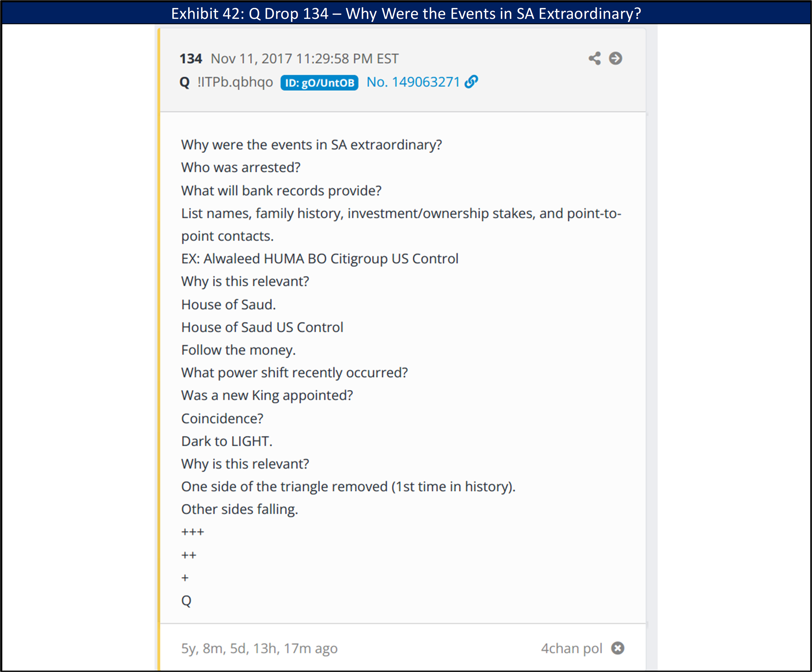Click the circled X icon near 4chan pol

tap(618, 648)
